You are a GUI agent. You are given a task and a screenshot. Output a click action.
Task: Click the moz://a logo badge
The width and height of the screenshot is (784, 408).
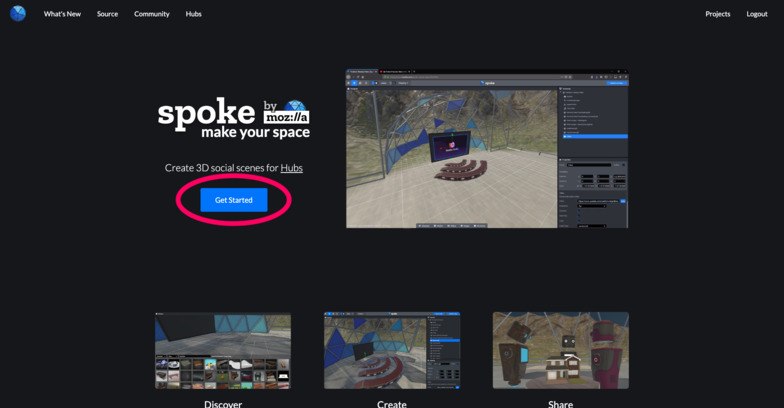tap(286, 117)
